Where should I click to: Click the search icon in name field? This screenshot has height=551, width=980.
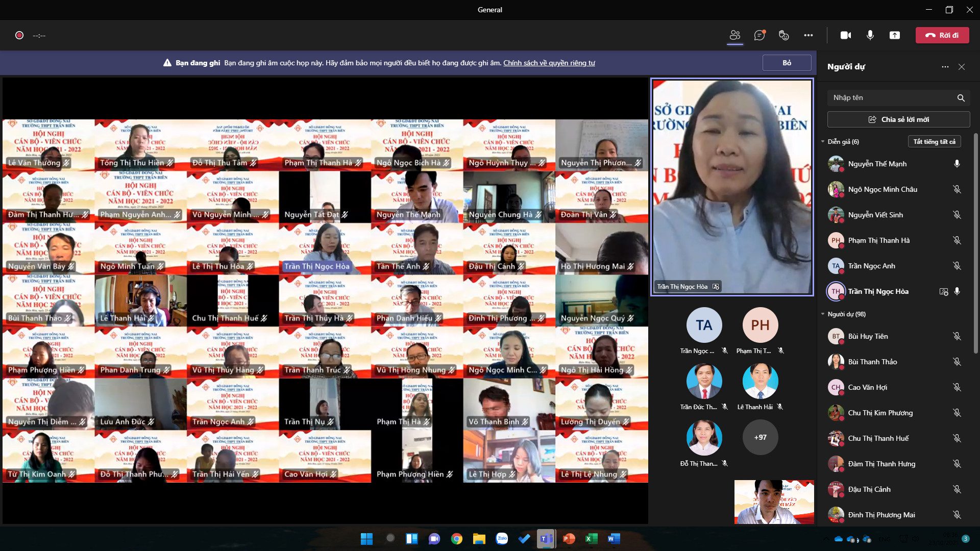[x=961, y=98]
